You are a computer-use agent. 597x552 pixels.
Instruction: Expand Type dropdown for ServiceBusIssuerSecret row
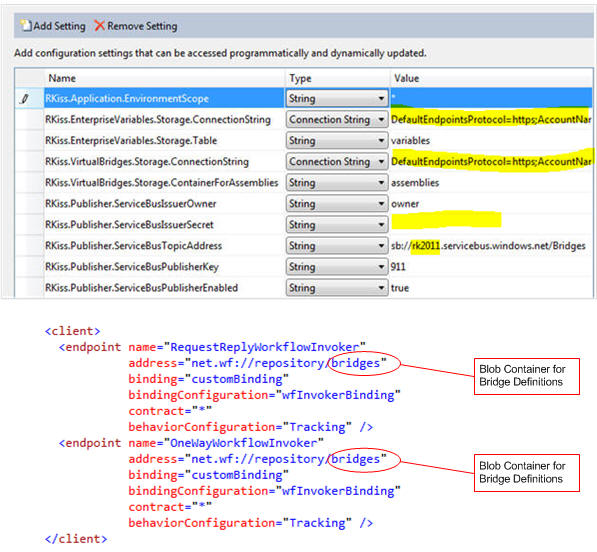pos(337,225)
